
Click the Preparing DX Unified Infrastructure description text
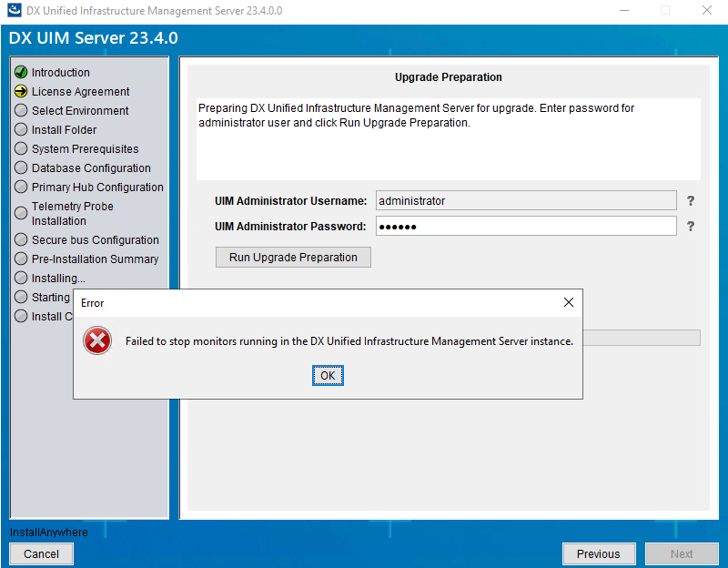[x=416, y=116]
